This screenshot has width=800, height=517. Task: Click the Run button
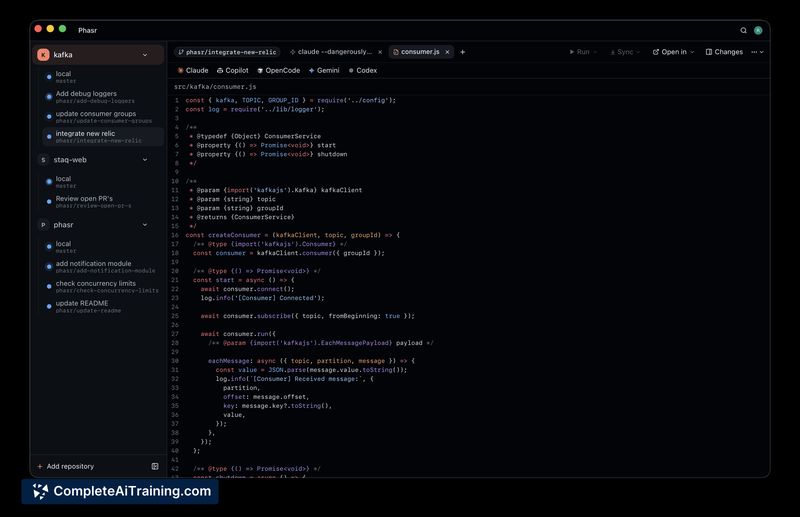tap(579, 52)
